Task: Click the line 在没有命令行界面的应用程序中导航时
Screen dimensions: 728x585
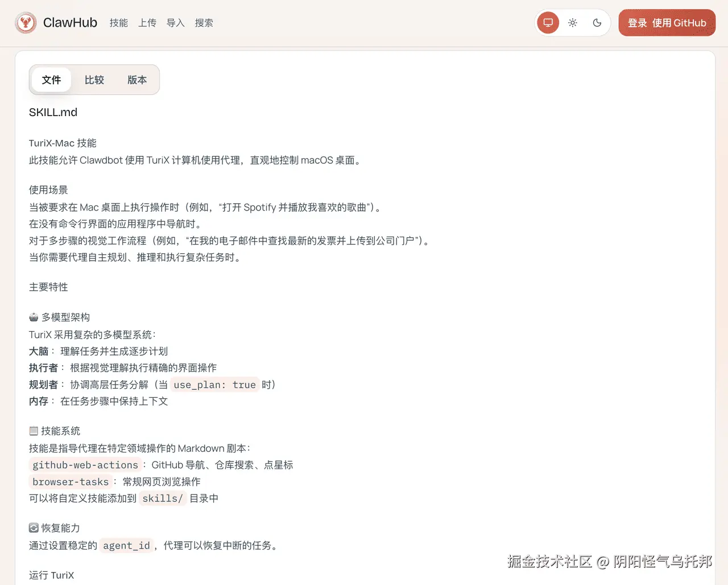Action: click(x=115, y=224)
